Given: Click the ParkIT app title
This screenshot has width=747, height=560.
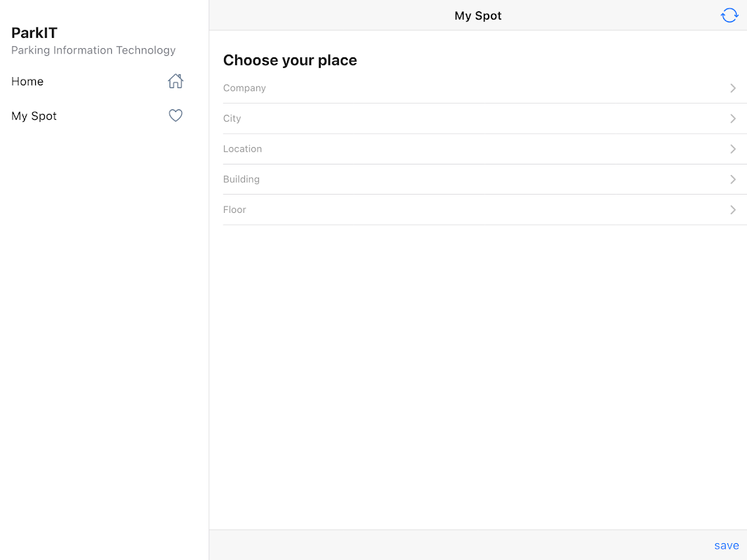Looking at the screenshot, I should click(34, 33).
